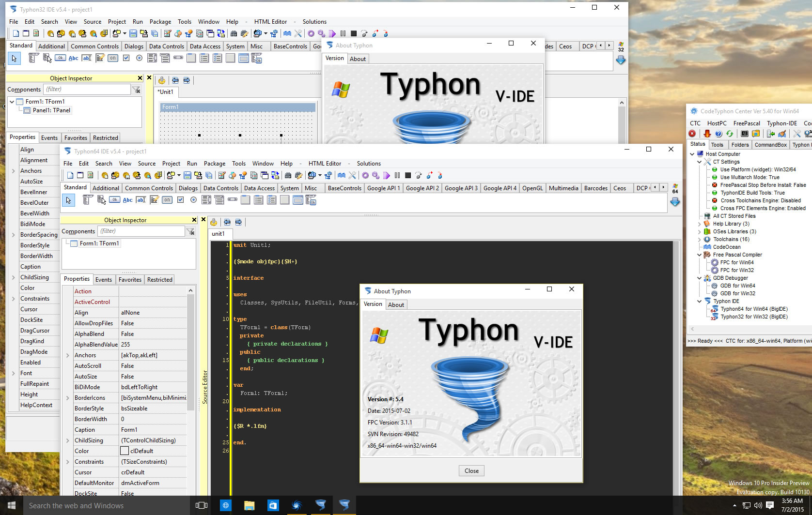Image resolution: width=812 pixels, height=515 pixels.
Task: Click New Unit icon in Typhon64 toolbar
Action: point(70,175)
